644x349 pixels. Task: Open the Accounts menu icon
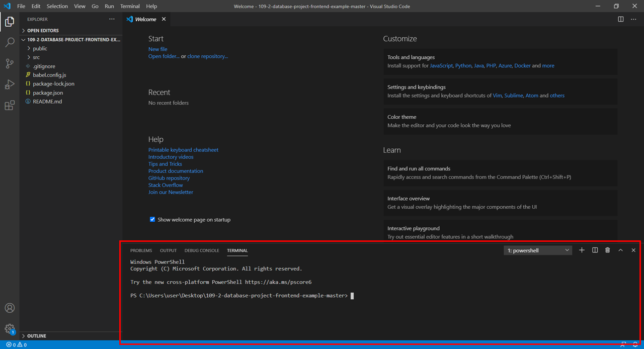10,308
